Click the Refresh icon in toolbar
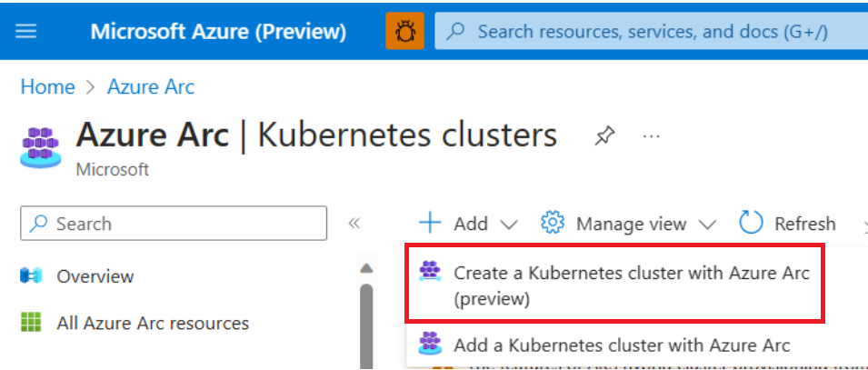This screenshot has height=370, width=868. [x=751, y=223]
